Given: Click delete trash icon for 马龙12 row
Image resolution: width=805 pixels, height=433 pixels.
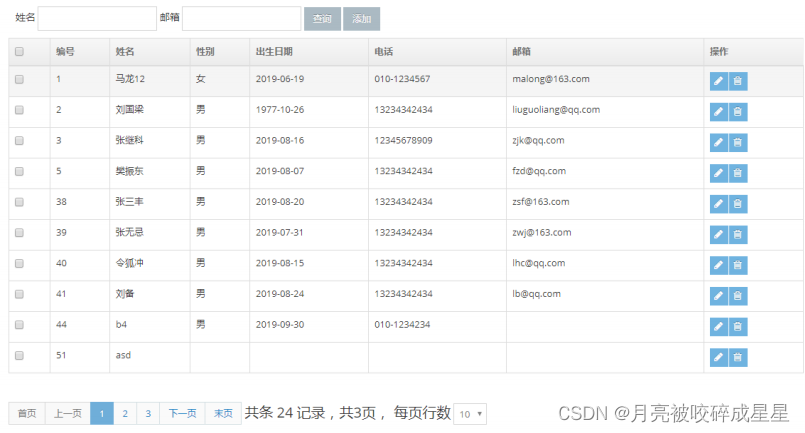Looking at the screenshot, I should click(x=738, y=81).
